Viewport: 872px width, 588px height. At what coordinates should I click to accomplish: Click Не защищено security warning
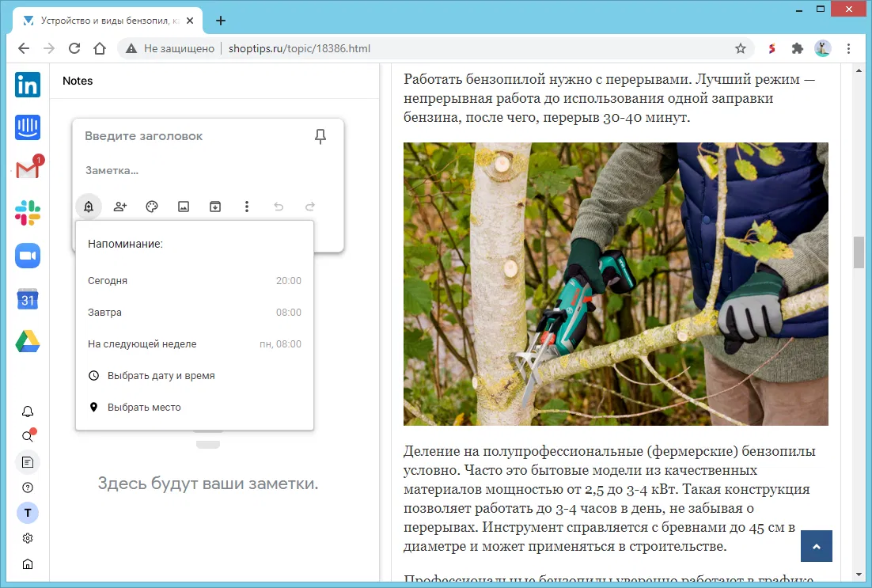pyautogui.click(x=170, y=48)
